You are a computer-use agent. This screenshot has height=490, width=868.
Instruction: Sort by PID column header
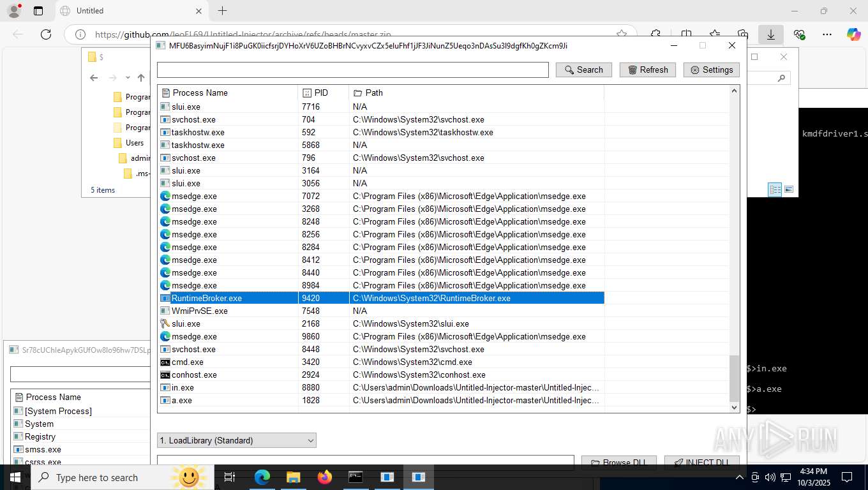324,93
